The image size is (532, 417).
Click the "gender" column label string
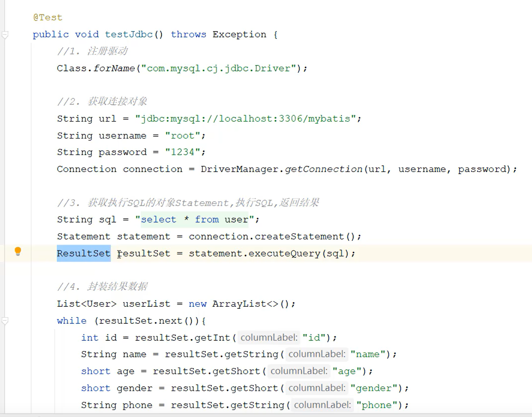[x=374, y=388]
